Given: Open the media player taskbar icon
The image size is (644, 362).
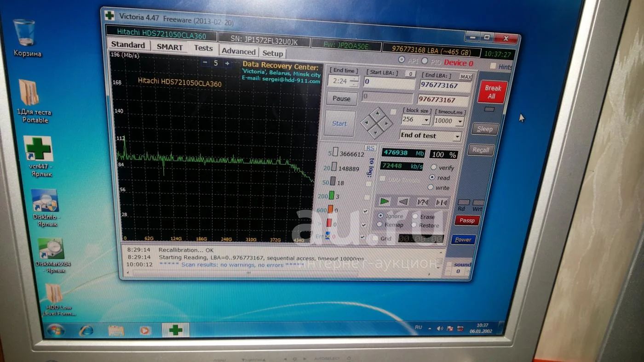Looking at the screenshot, I should 145,330.
